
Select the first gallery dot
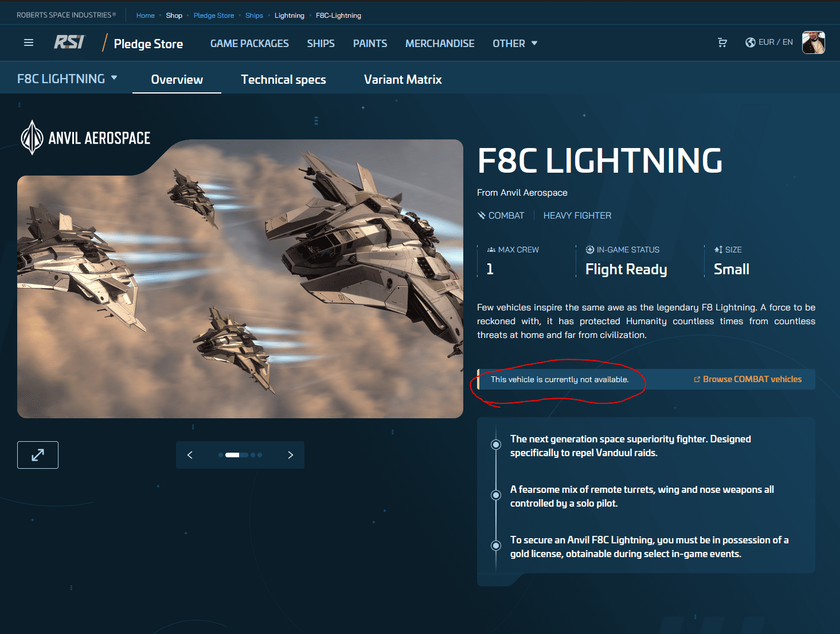pyautogui.click(x=221, y=455)
